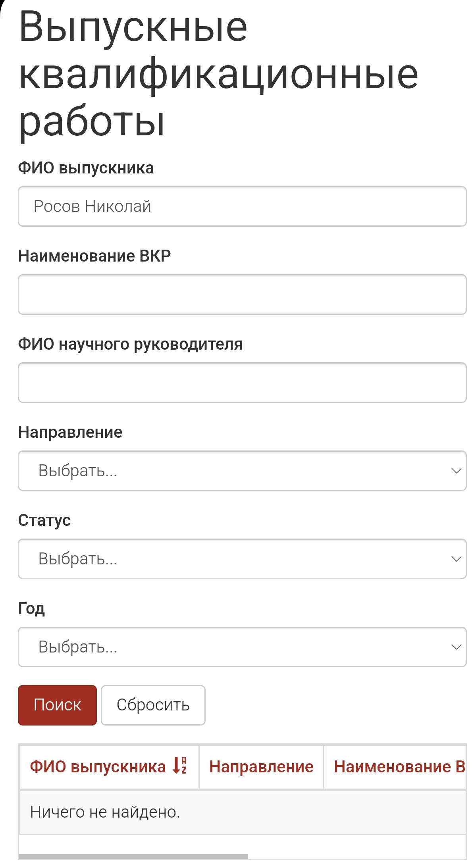Click the Сбросить reset button
476x868 pixels.
click(x=153, y=705)
